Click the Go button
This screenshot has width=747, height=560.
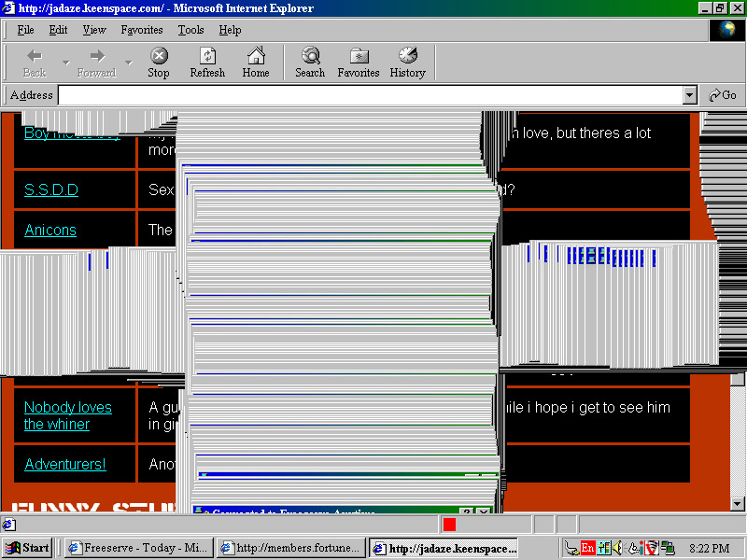723,95
